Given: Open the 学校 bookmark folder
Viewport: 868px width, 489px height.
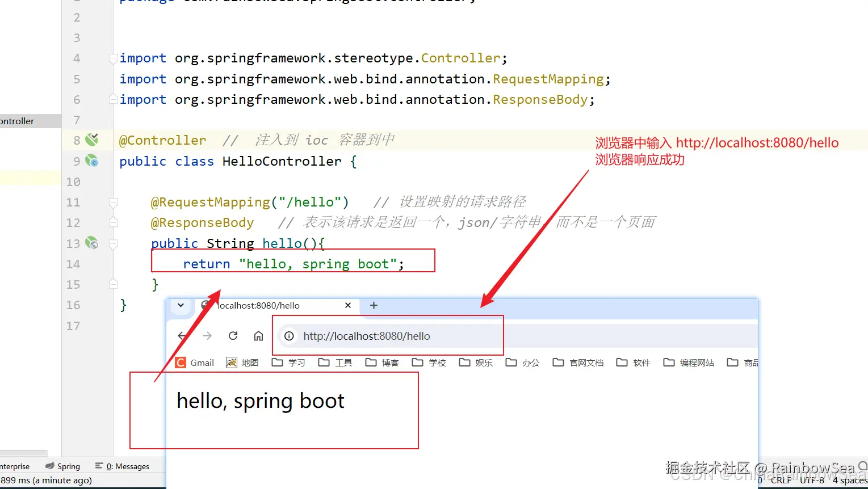Looking at the screenshot, I should pyautogui.click(x=429, y=362).
